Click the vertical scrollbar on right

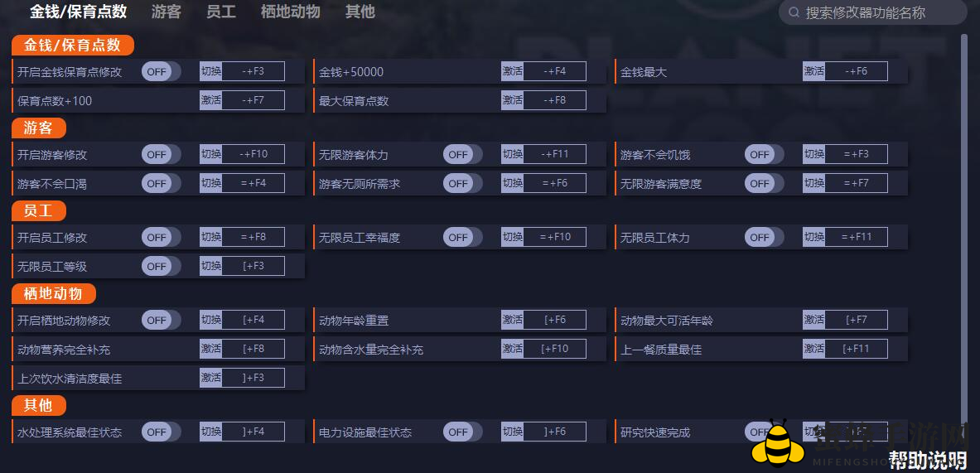pos(963,228)
